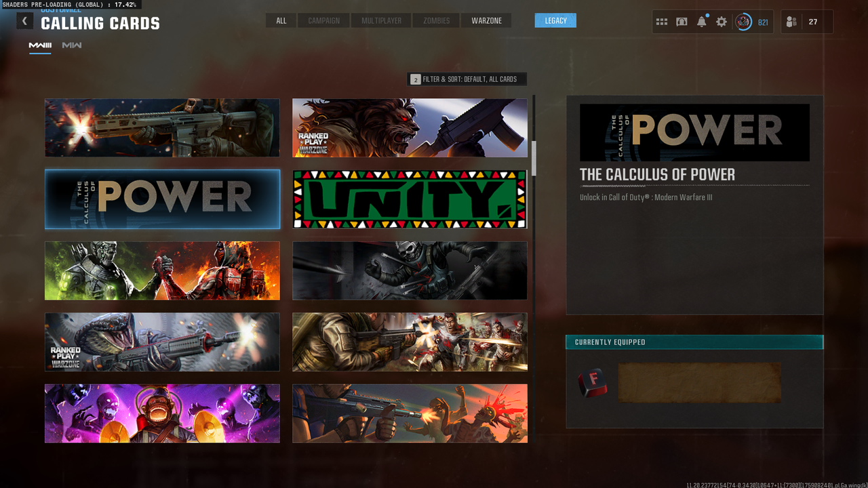Select The Calculus of Power card
The image size is (868, 488).
(x=162, y=199)
